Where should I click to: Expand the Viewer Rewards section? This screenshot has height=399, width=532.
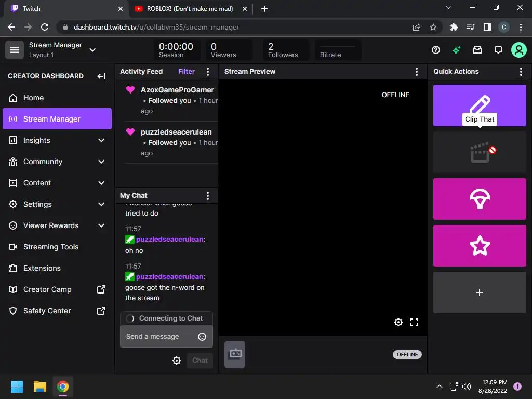pos(57,225)
